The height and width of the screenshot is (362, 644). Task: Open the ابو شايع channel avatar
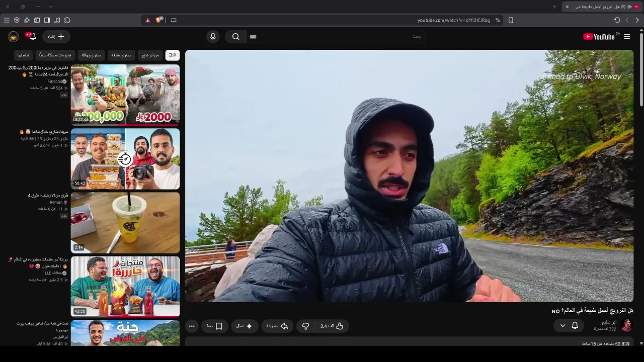pyautogui.click(x=626, y=325)
